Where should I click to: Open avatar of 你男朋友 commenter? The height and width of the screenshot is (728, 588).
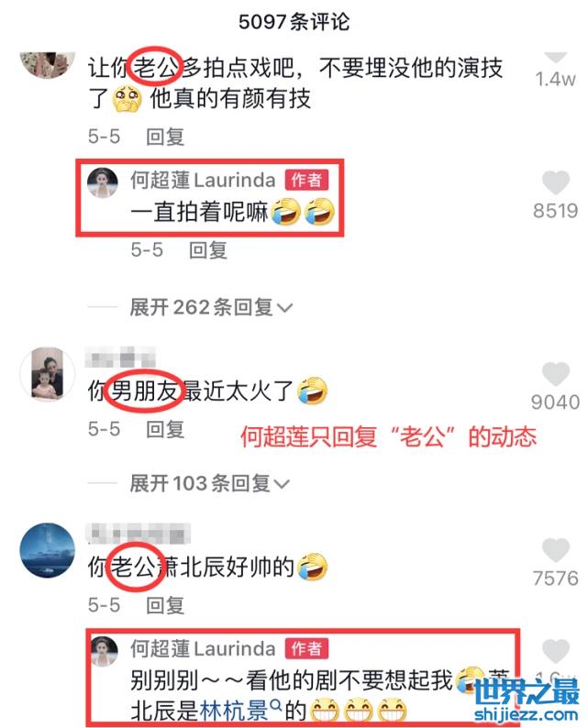48,374
